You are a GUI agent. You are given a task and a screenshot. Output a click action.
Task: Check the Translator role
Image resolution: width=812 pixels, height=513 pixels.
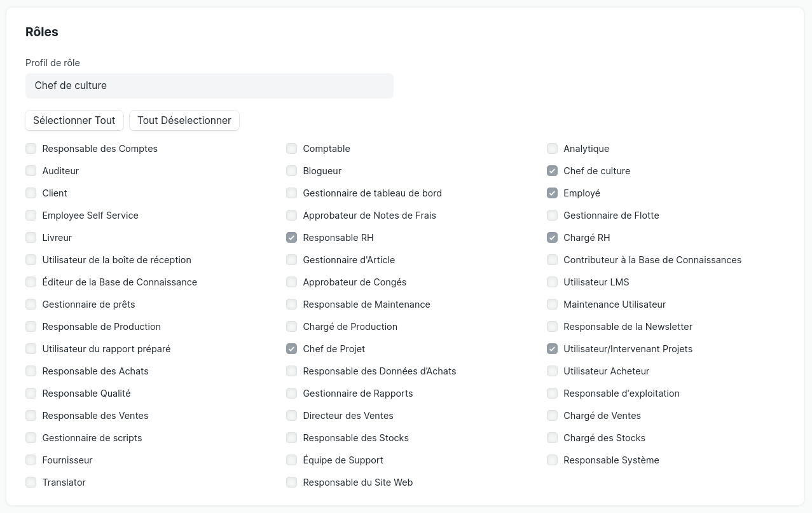tap(31, 482)
